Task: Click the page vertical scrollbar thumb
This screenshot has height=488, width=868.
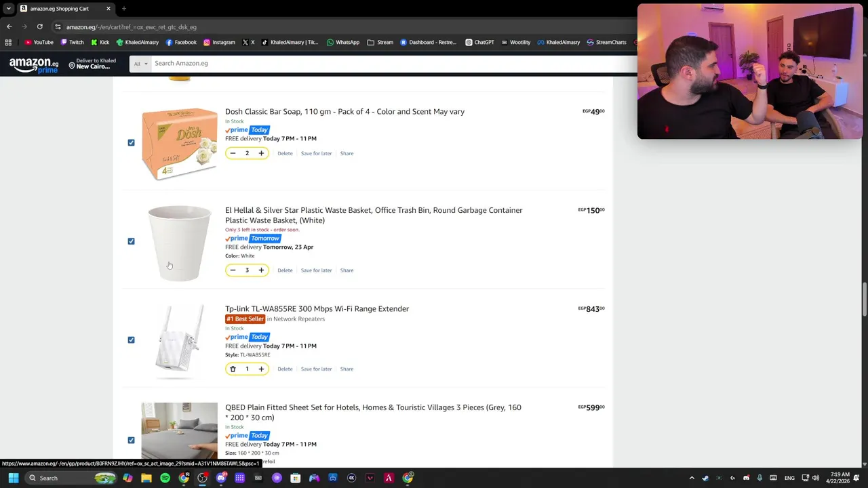Action: pos(864,298)
